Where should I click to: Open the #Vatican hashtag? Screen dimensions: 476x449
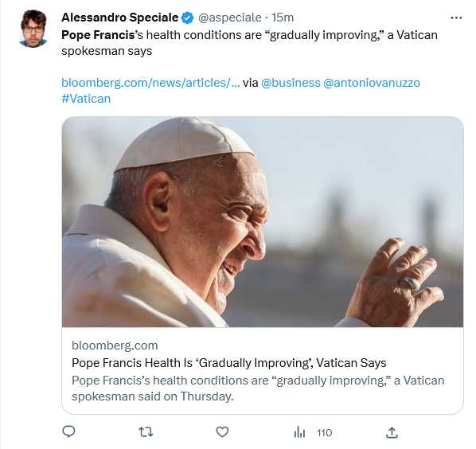(x=86, y=99)
